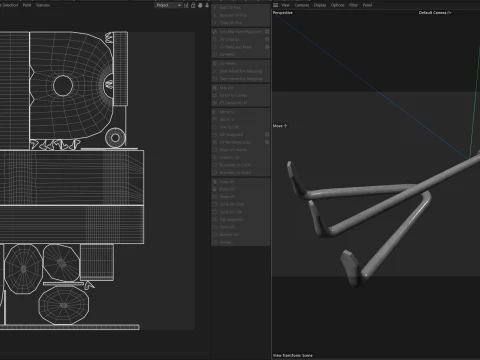Open the viewport View menu

pyautogui.click(x=286, y=5)
